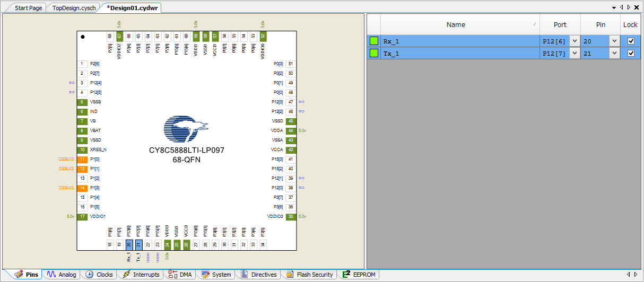This screenshot has height=282, width=644.
Task: Open the Directives tab
Action: pyautogui.click(x=259, y=275)
